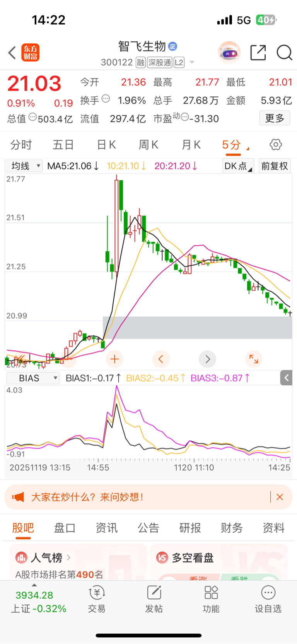Open the search magnifier icon

pyautogui.click(x=284, y=53)
